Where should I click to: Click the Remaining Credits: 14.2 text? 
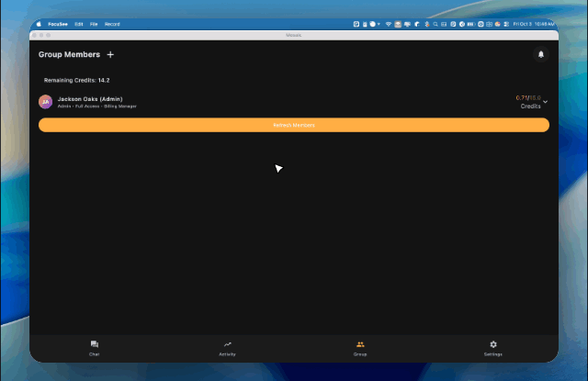(77, 80)
